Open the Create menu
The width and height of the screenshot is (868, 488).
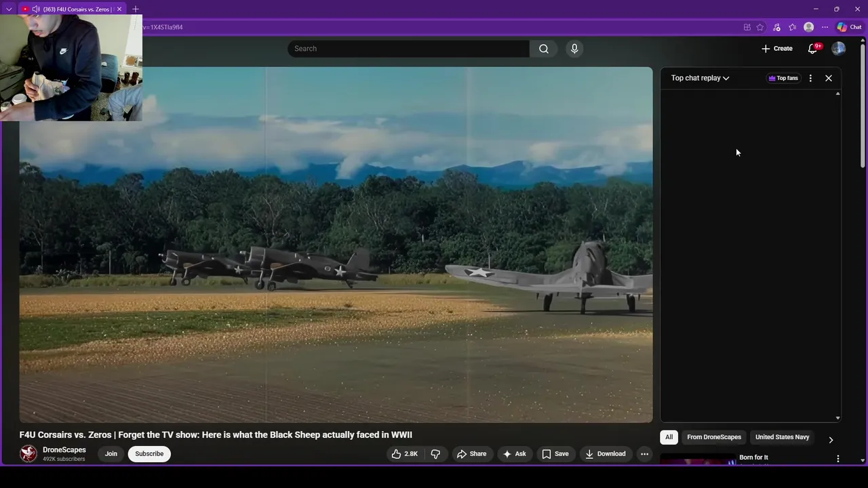[x=776, y=49]
